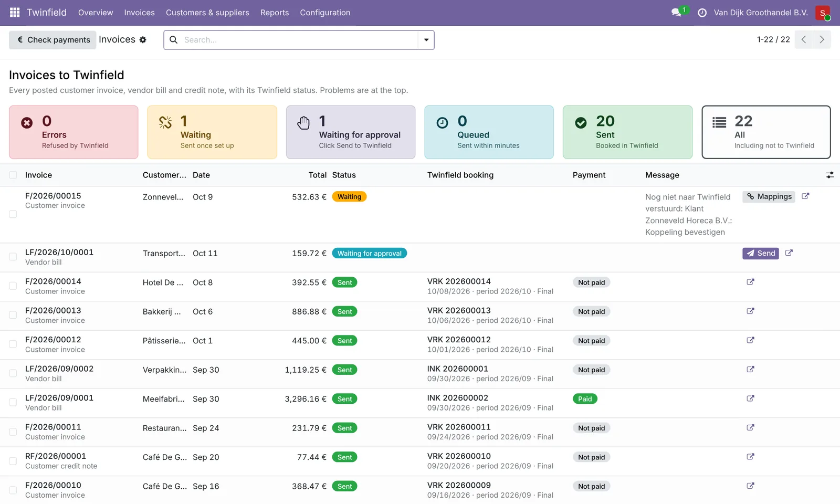Select checkbox for invoice F/2026/00015
This screenshot has width=840, height=504.
13,214
